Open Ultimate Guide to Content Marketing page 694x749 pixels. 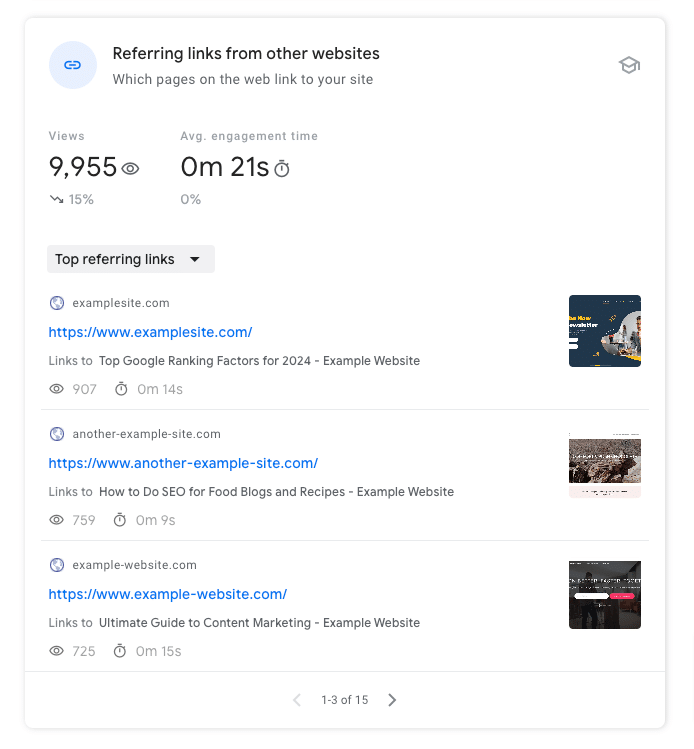259,622
